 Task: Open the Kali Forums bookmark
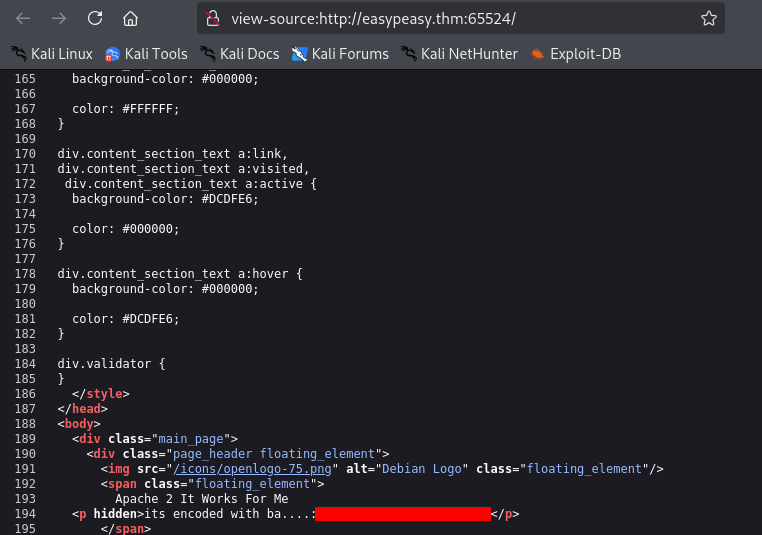coord(340,54)
